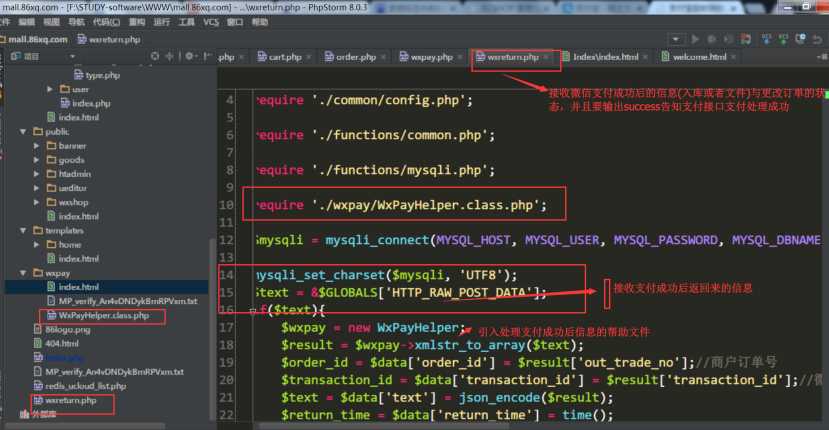Click line number 12 in the gutter
The image size is (829, 430).
(x=226, y=240)
